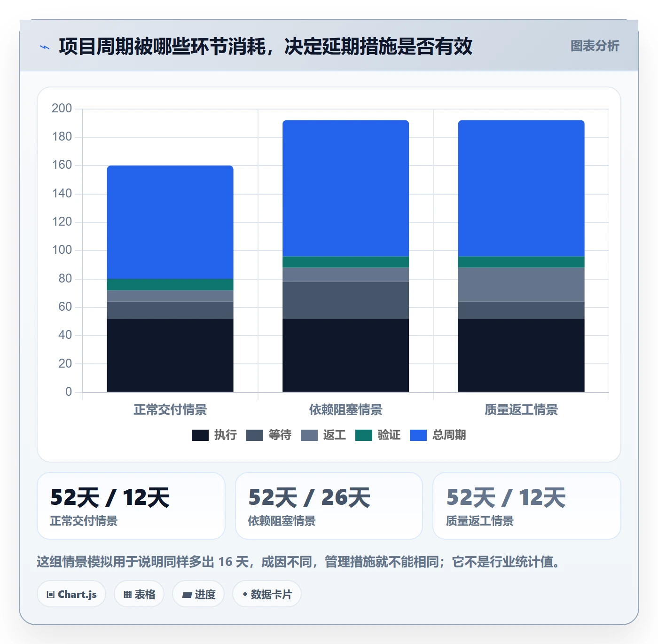Click the diamond icon in 数据卡片 chip

245,595
